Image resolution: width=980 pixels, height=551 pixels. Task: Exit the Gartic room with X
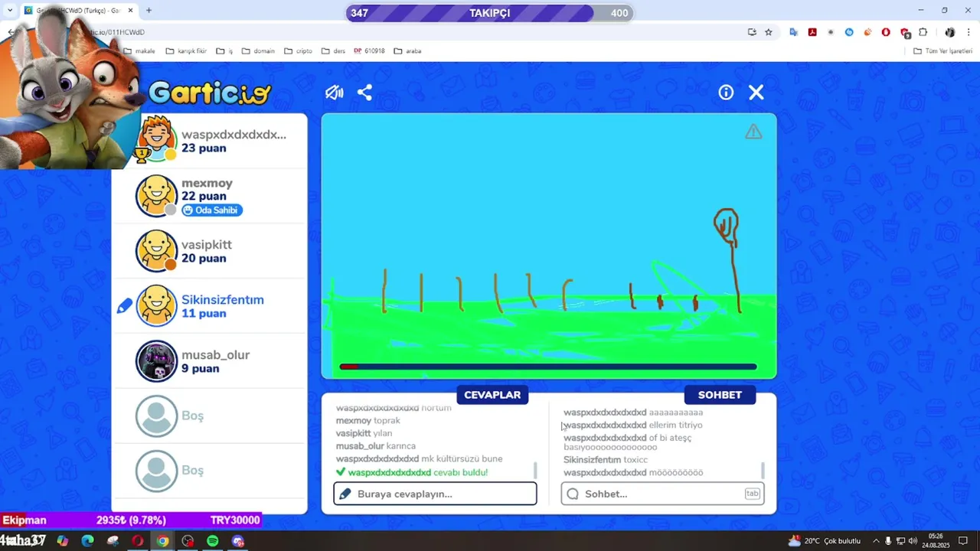(756, 93)
